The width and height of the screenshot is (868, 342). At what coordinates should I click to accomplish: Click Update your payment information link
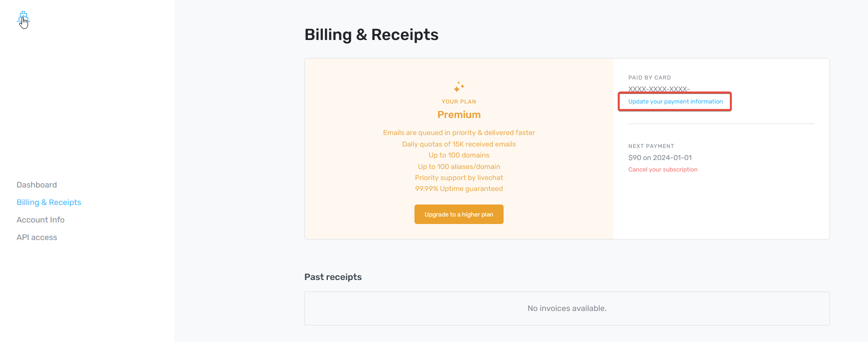pos(675,101)
